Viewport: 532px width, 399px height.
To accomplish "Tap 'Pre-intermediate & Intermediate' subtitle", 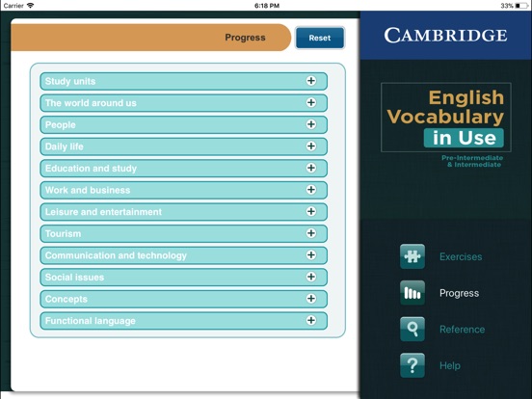I will (x=472, y=161).
